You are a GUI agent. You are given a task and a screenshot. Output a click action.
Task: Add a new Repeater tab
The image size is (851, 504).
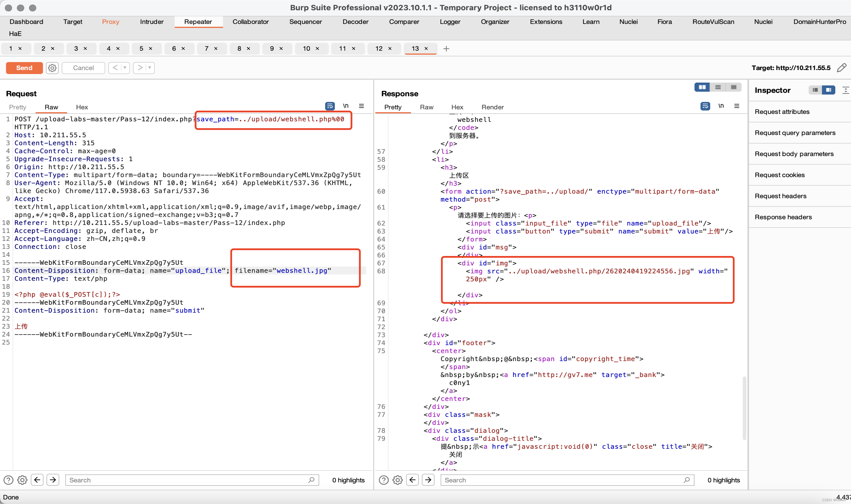click(x=446, y=49)
